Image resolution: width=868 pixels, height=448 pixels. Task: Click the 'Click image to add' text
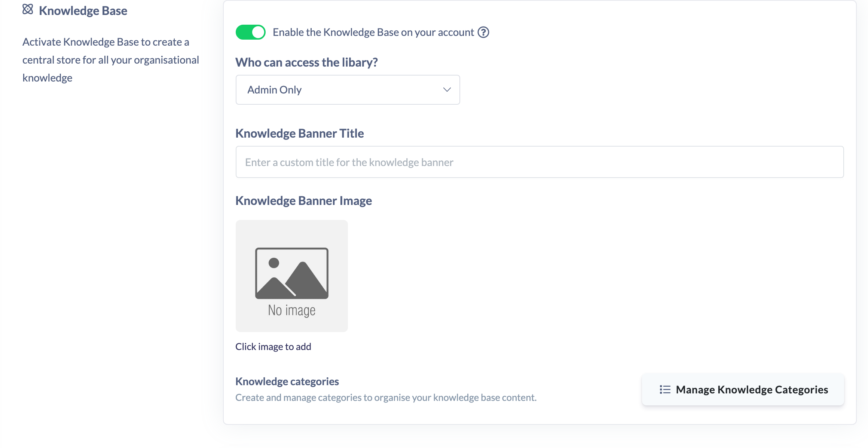pyautogui.click(x=273, y=347)
